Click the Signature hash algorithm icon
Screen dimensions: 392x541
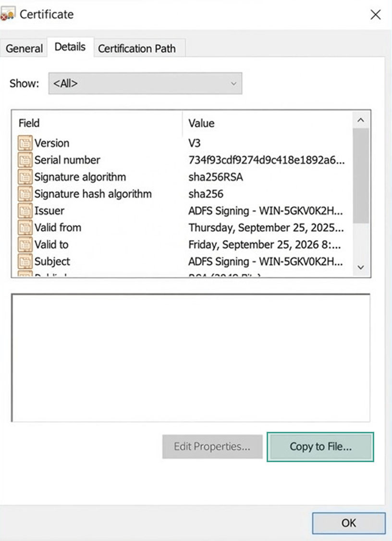click(24, 194)
